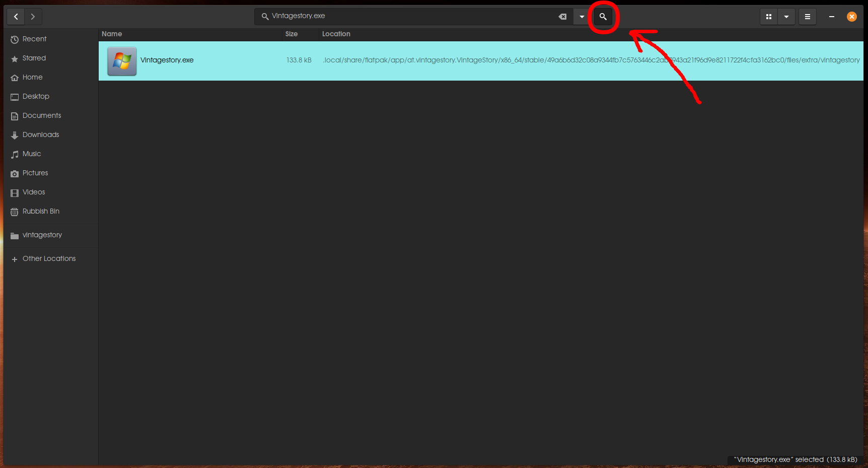Toggle the search magnifier button
Screen dimensions: 868x468
[x=603, y=17]
